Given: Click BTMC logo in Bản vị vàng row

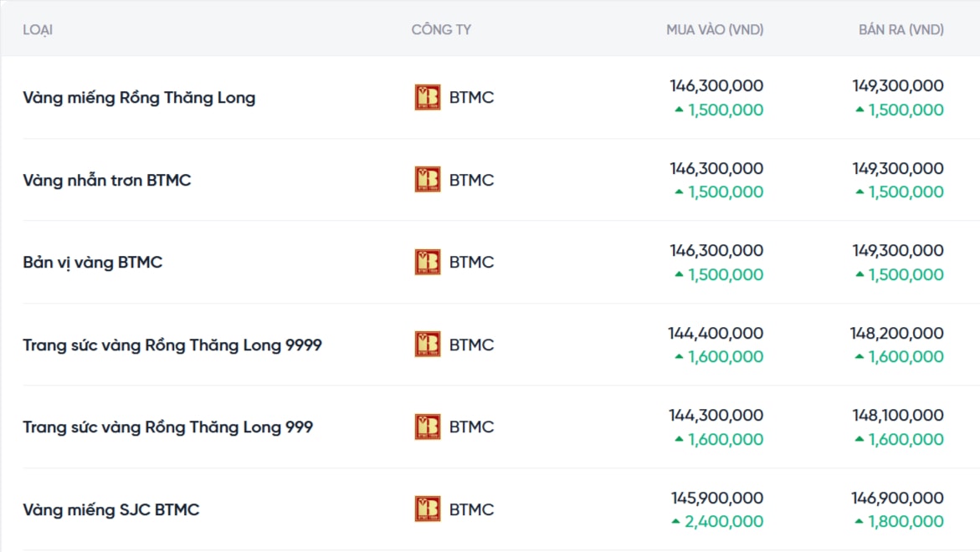Looking at the screenshot, I should click(x=428, y=262).
